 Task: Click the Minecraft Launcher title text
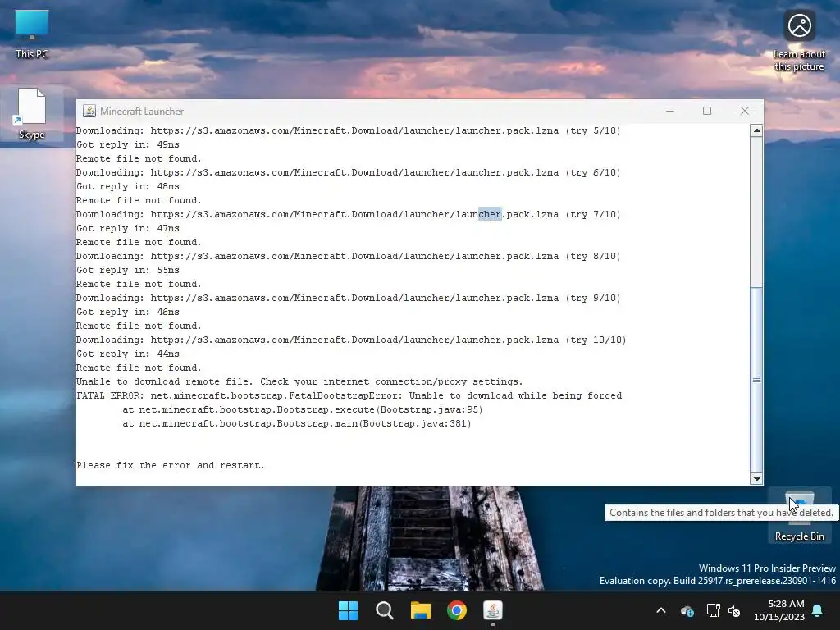142,112
